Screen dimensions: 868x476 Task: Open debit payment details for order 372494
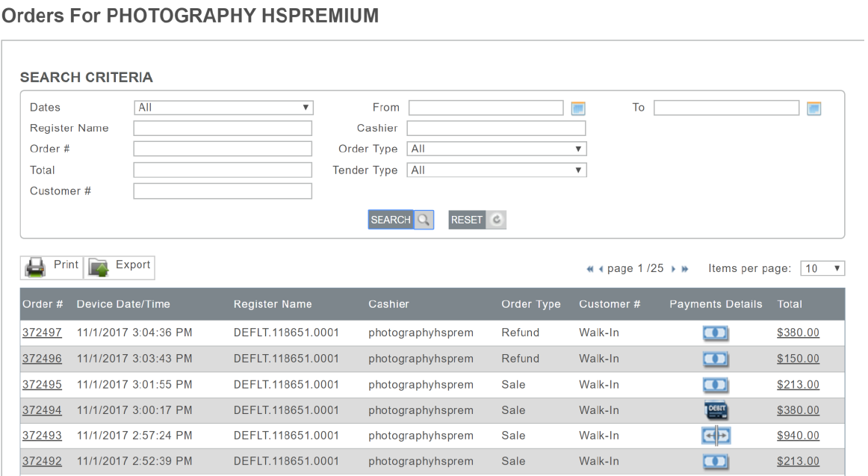coord(716,410)
